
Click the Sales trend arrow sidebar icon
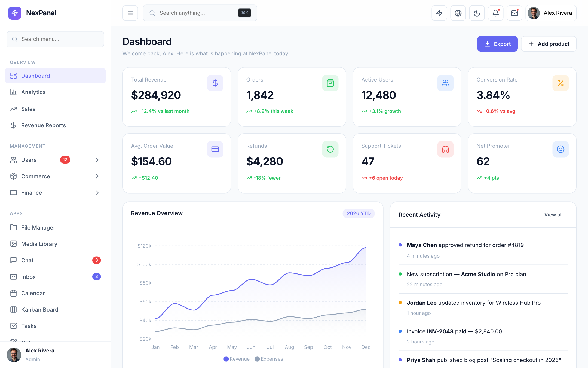pyautogui.click(x=13, y=109)
